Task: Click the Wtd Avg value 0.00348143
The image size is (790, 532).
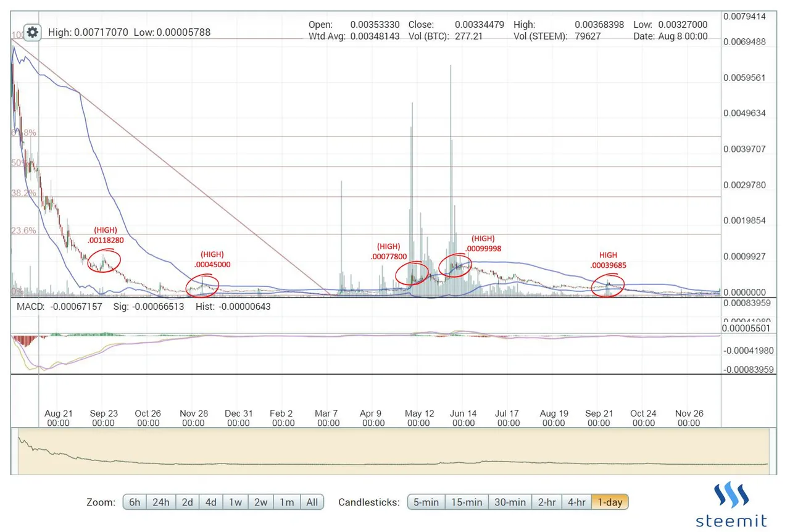Action: 375,36
